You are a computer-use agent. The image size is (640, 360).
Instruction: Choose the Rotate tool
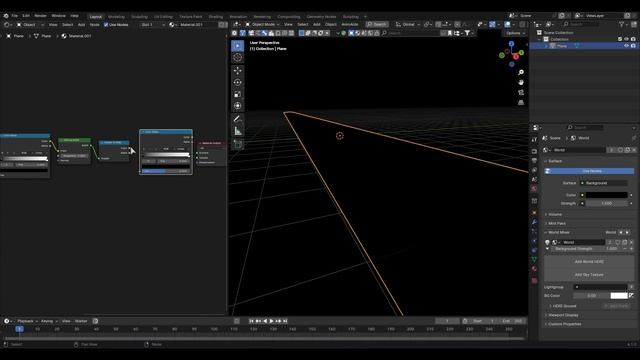point(238,82)
